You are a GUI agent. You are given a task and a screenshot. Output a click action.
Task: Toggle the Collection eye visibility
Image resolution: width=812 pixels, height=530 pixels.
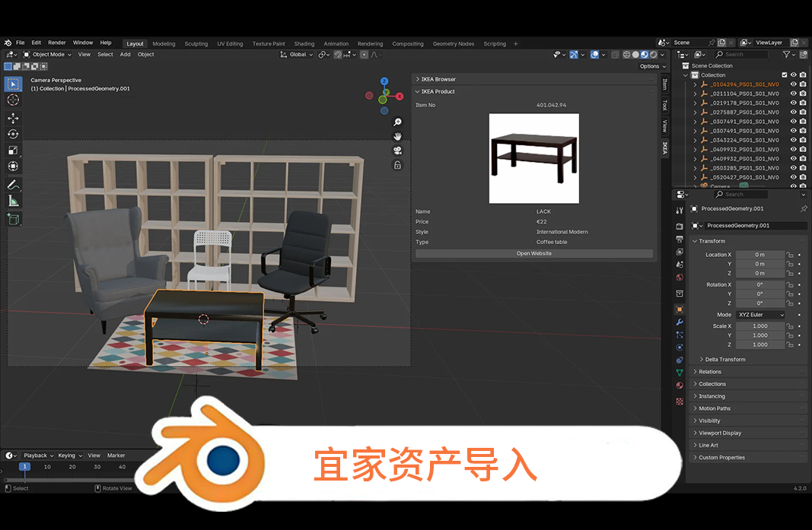tap(794, 75)
